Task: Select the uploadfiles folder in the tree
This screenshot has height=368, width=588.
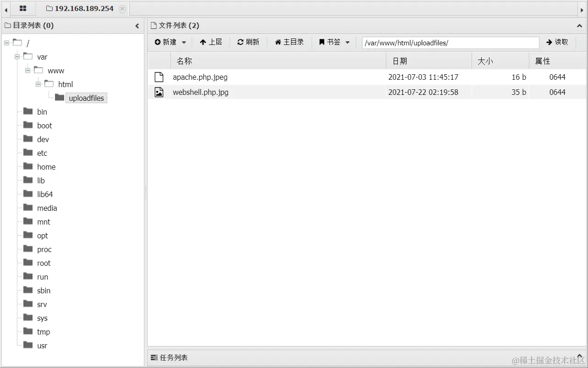Action: pyautogui.click(x=86, y=98)
